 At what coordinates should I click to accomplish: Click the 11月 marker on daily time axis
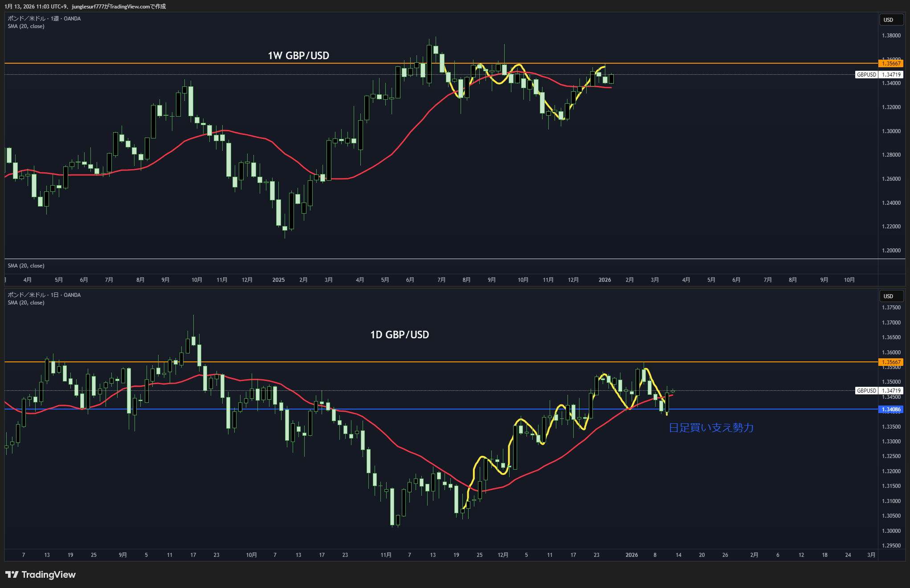(386, 555)
